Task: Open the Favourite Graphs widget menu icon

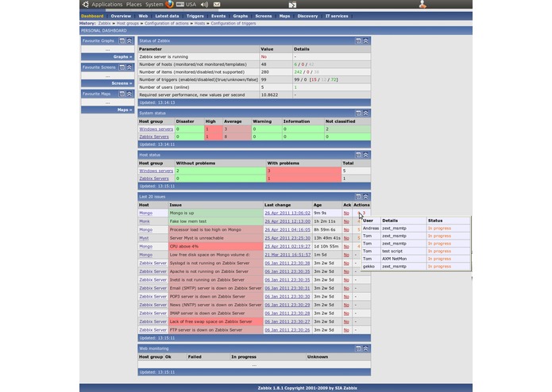Action: 122,40
